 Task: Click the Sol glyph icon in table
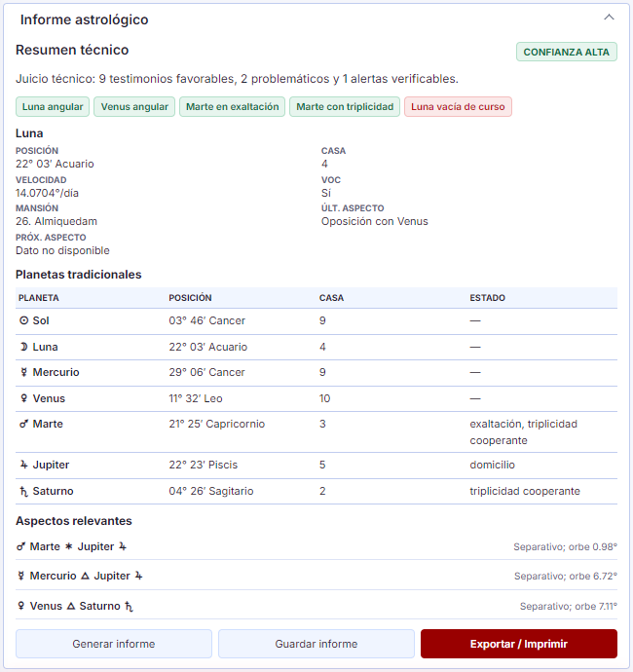coord(24,320)
